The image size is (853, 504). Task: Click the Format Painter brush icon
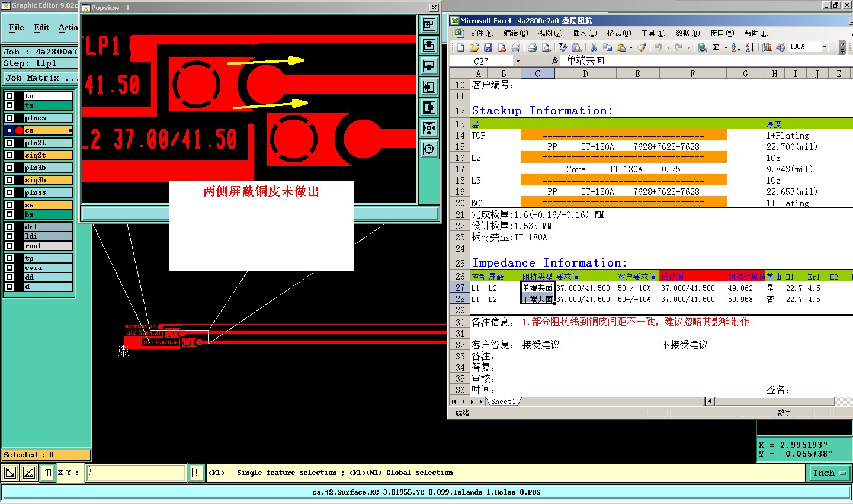(x=642, y=47)
